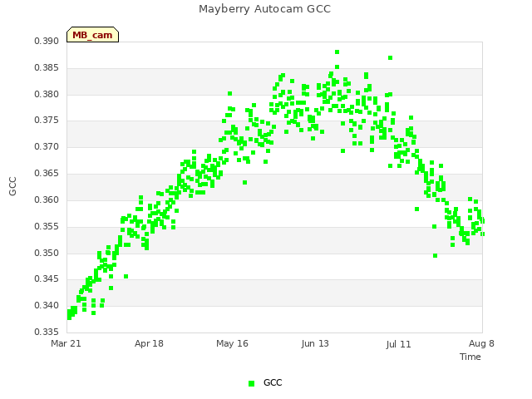Click the Aug 8 x-axis label
This screenshot has width=532, height=399.
(x=481, y=343)
